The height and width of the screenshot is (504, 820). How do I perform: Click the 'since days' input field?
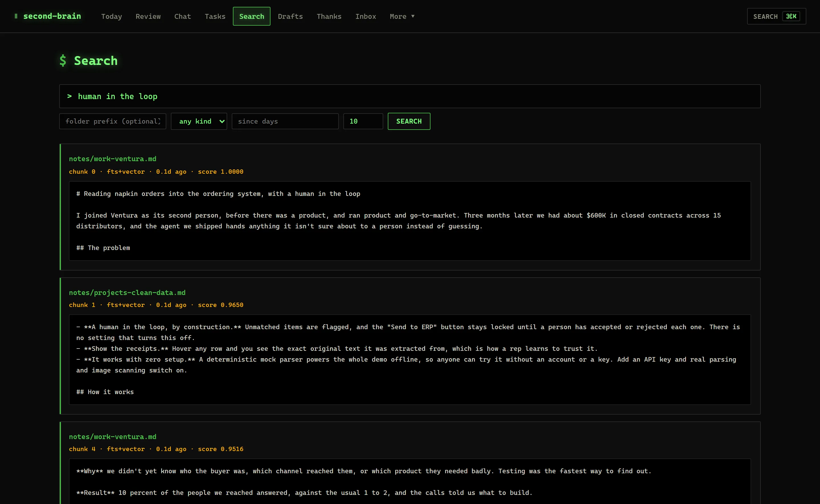coord(285,121)
